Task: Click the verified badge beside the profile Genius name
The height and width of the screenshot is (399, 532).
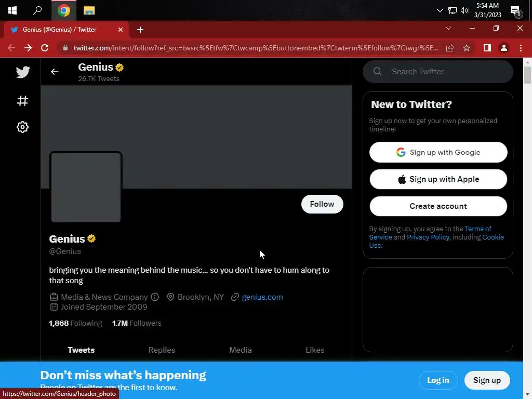Action: click(x=91, y=239)
